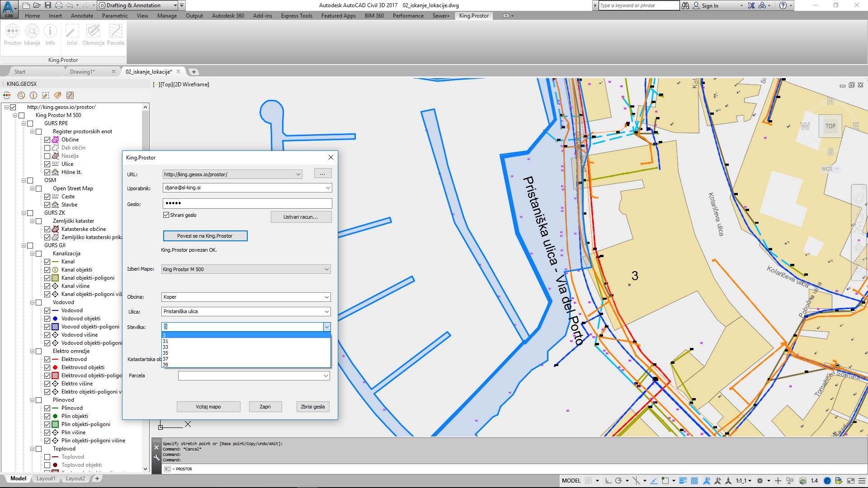Open the Uporabnik dropdown
Image resolution: width=868 pixels, height=488 pixels.
pos(328,188)
